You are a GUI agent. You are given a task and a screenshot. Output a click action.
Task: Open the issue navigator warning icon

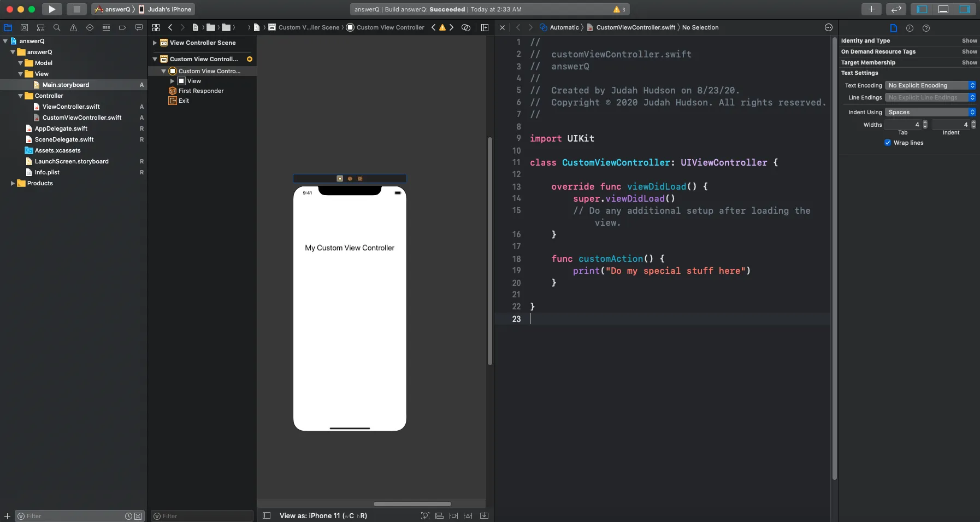(73, 27)
